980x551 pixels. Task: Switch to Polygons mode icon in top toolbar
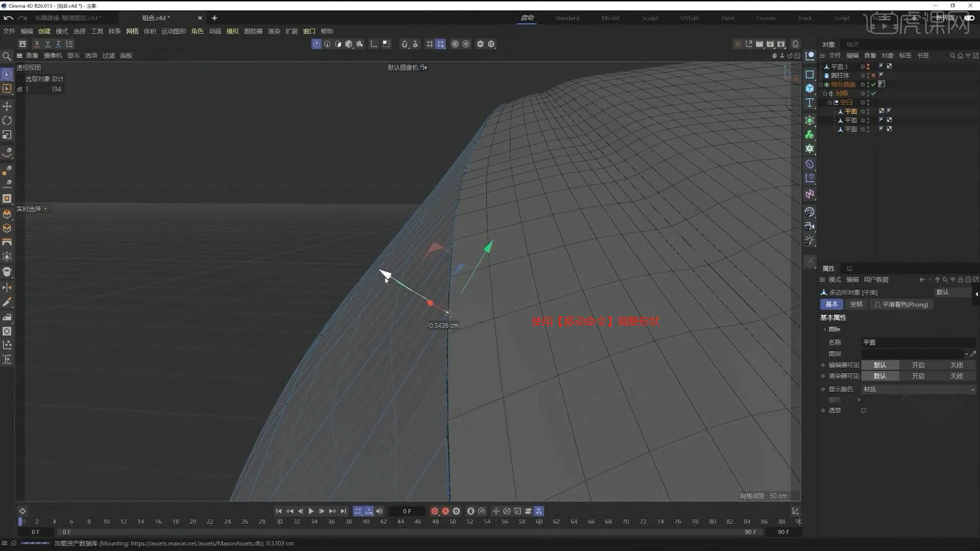(338, 44)
